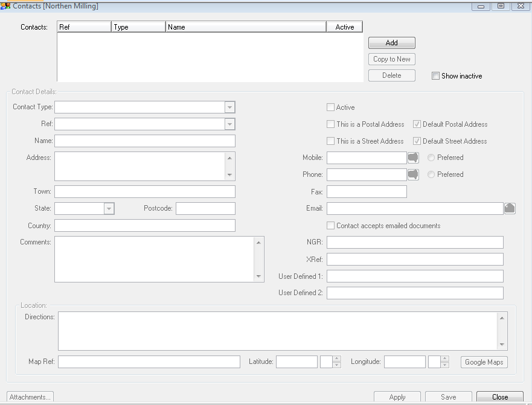
Task: Open the State dropdown list
Action: (109, 208)
